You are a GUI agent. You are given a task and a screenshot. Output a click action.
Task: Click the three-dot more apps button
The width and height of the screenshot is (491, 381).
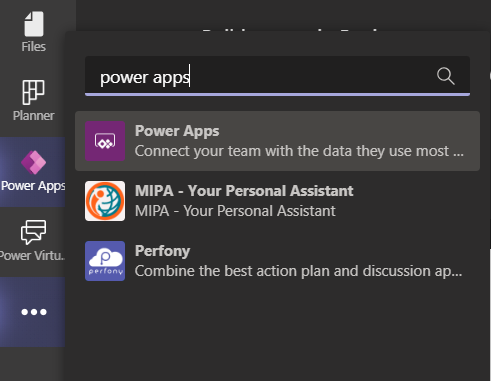pyautogui.click(x=34, y=312)
